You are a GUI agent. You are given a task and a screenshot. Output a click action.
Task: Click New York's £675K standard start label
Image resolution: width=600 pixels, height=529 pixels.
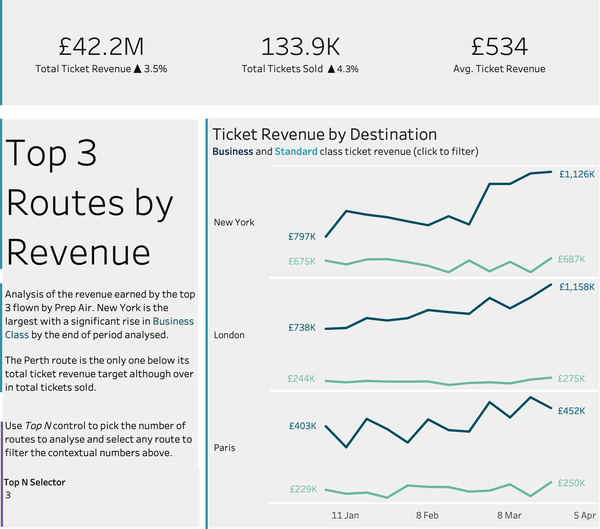302,261
